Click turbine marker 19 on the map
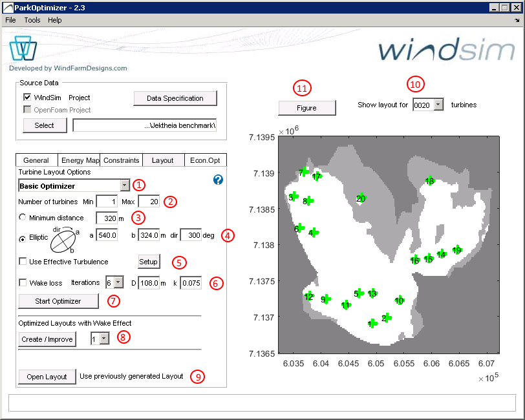525x420 pixels. click(457, 249)
